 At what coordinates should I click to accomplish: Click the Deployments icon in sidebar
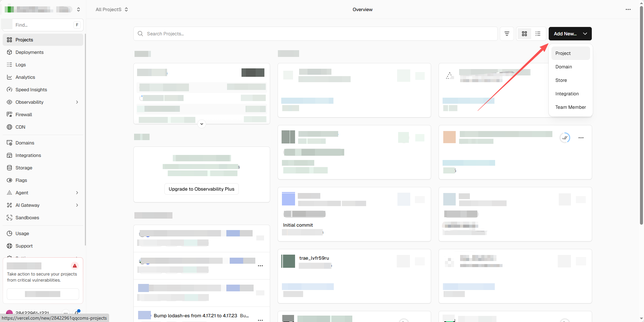tap(9, 52)
